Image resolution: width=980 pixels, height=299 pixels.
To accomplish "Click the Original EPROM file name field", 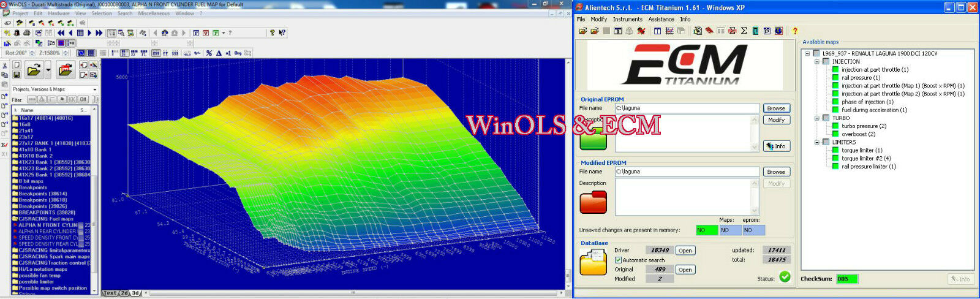I will [687, 108].
